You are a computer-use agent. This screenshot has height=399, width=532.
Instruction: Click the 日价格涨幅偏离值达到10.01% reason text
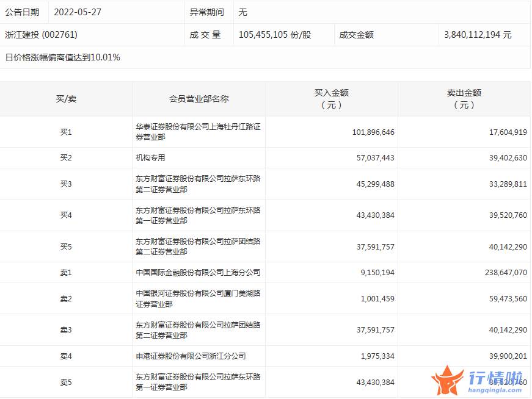(63, 58)
